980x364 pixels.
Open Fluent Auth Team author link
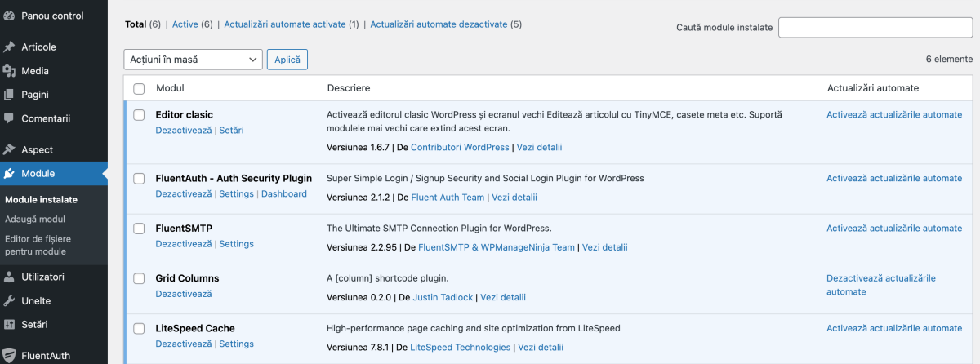[x=448, y=197]
